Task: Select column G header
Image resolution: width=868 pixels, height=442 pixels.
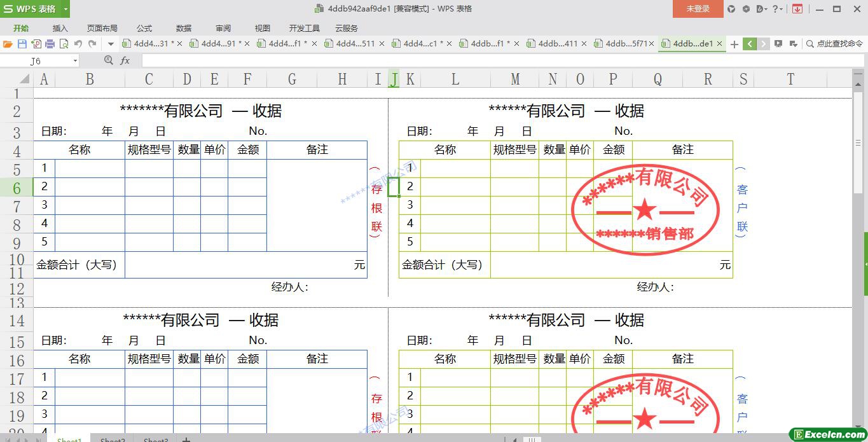Action: 292,79
